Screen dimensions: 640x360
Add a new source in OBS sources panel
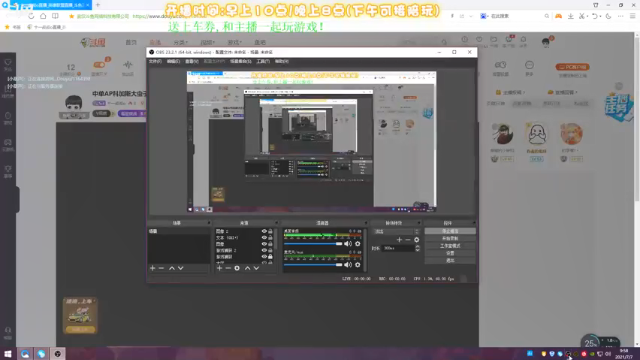(x=220, y=268)
